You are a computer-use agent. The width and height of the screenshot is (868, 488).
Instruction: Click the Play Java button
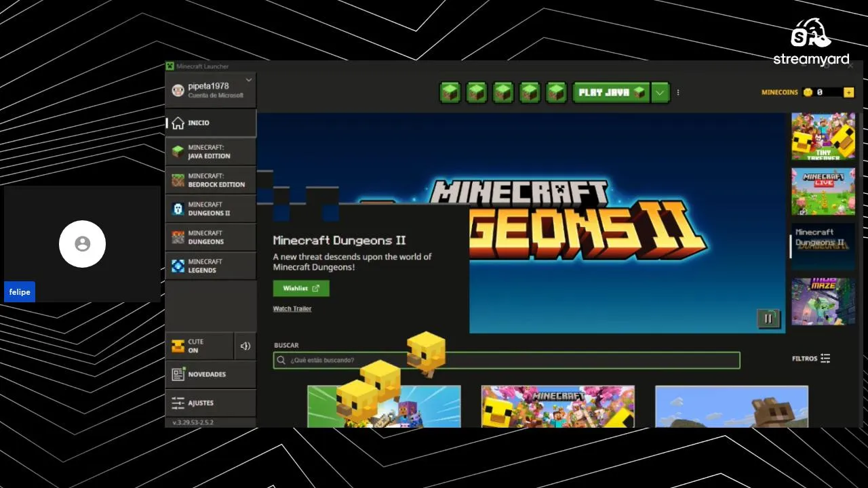[x=611, y=93]
